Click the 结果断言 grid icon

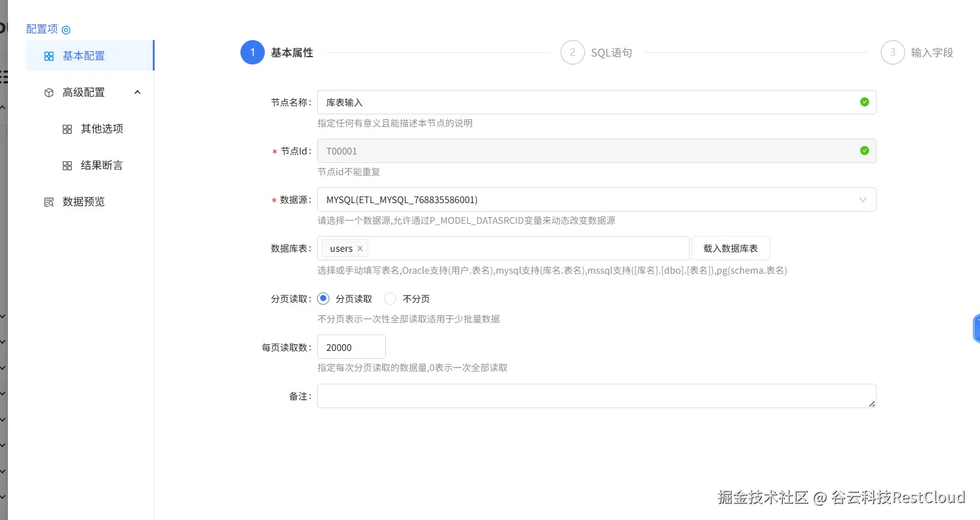68,165
